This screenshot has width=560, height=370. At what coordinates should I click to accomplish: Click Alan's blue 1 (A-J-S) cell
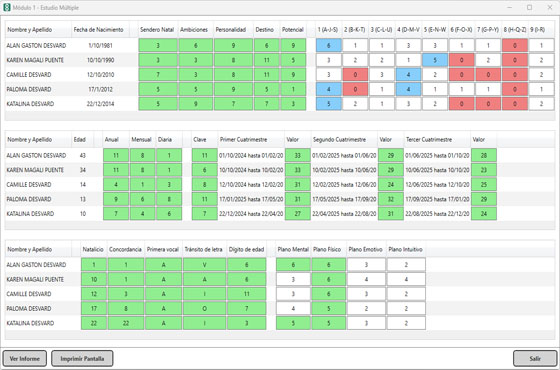click(x=329, y=46)
